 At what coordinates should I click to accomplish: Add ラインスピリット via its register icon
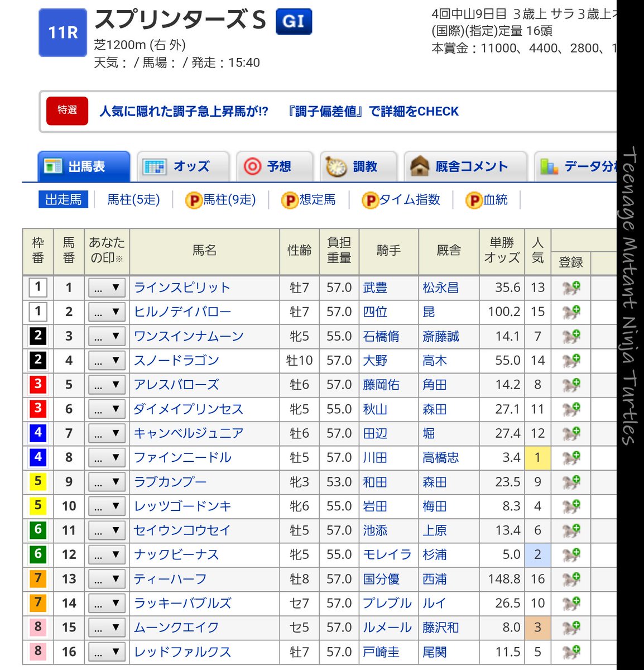click(571, 288)
